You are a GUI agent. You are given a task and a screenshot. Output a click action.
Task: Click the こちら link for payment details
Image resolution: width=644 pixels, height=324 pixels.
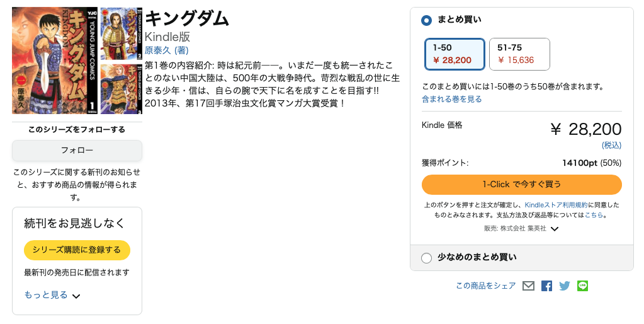click(594, 215)
